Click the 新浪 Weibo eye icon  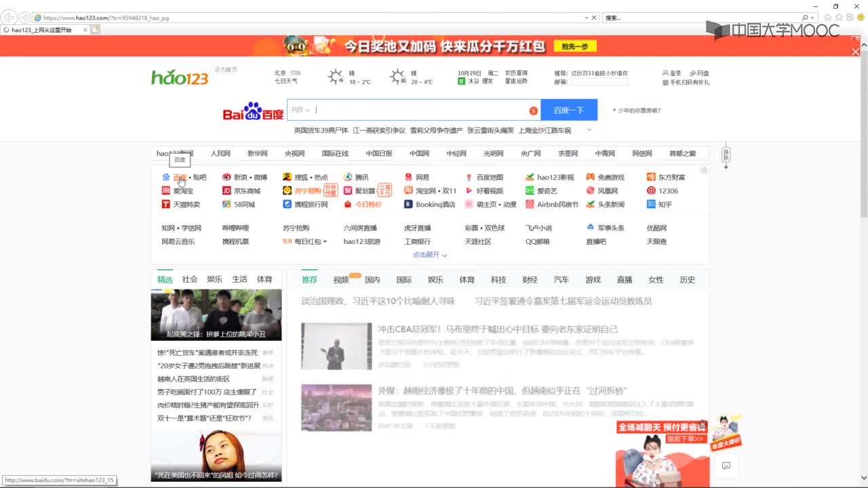tap(226, 177)
